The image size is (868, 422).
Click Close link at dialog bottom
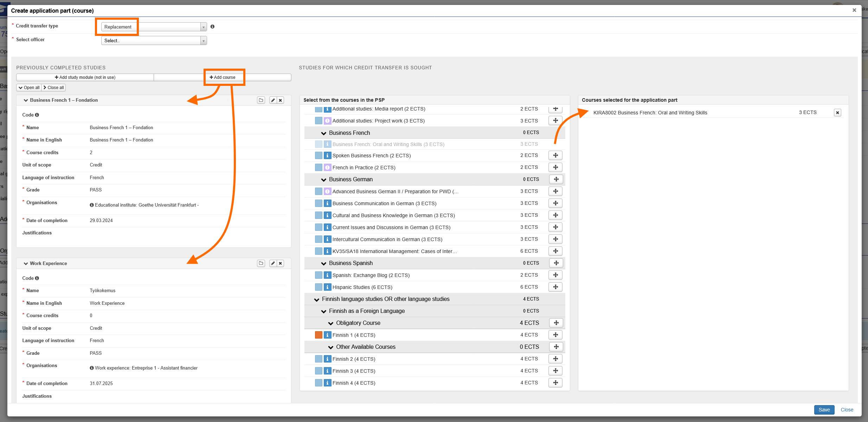[847, 410]
